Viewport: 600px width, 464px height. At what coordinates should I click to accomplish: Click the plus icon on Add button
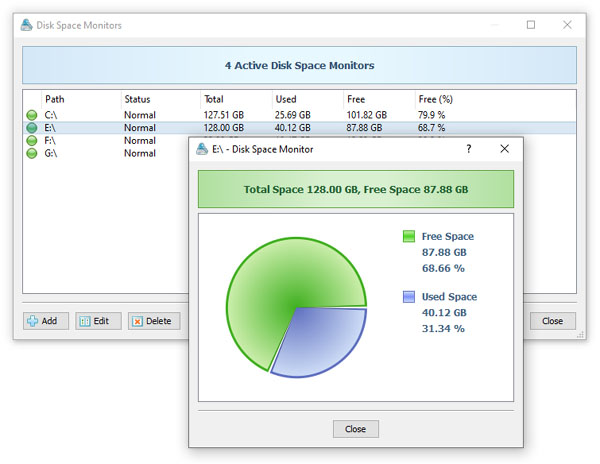[x=33, y=321]
